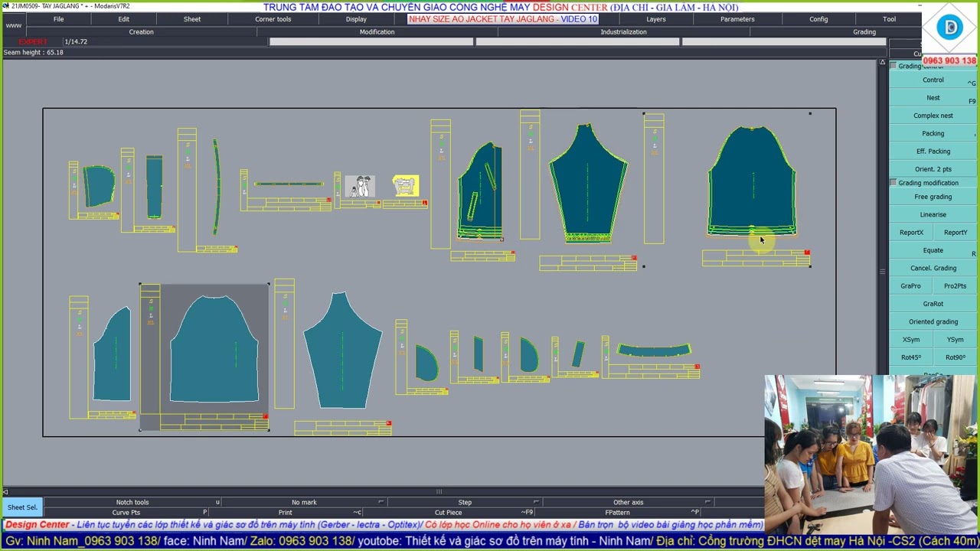Select the Orient. 2 pts tool

pyautogui.click(x=933, y=169)
